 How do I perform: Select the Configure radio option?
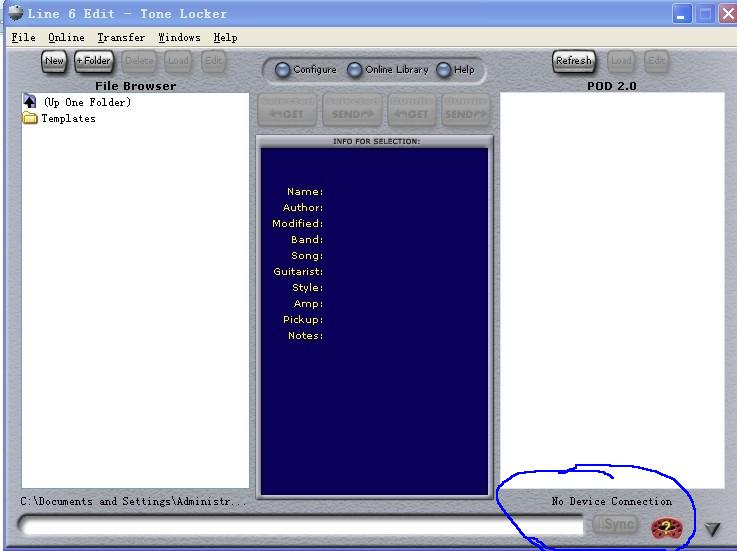pyautogui.click(x=282, y=70)
